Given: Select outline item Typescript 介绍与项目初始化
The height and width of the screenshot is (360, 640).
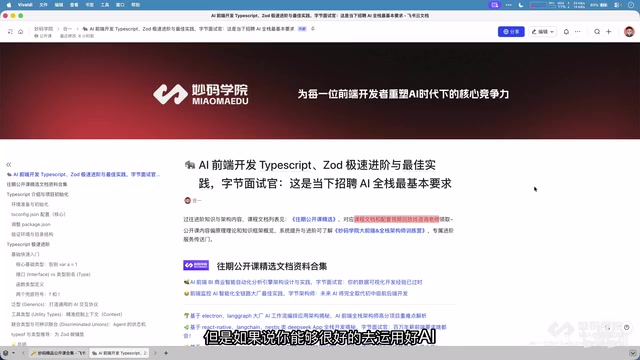Looking at the screenshot, I should tap(38, 194).
